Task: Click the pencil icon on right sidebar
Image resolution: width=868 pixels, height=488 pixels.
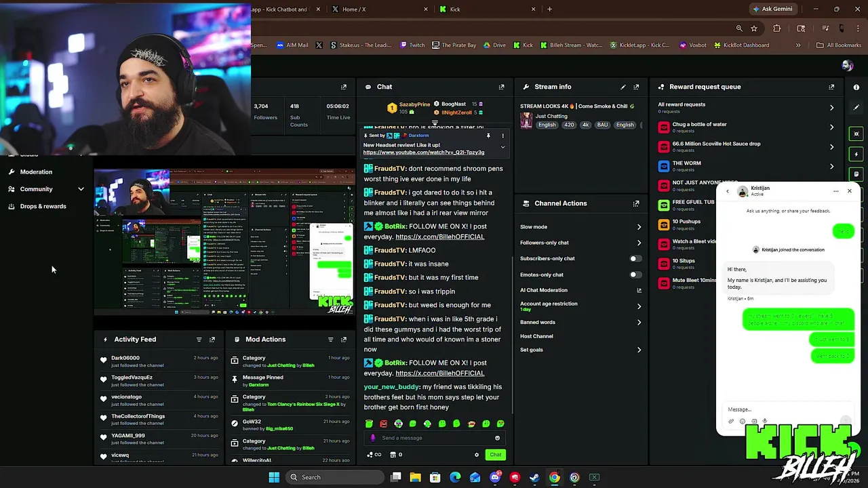Action: [856, 107]
